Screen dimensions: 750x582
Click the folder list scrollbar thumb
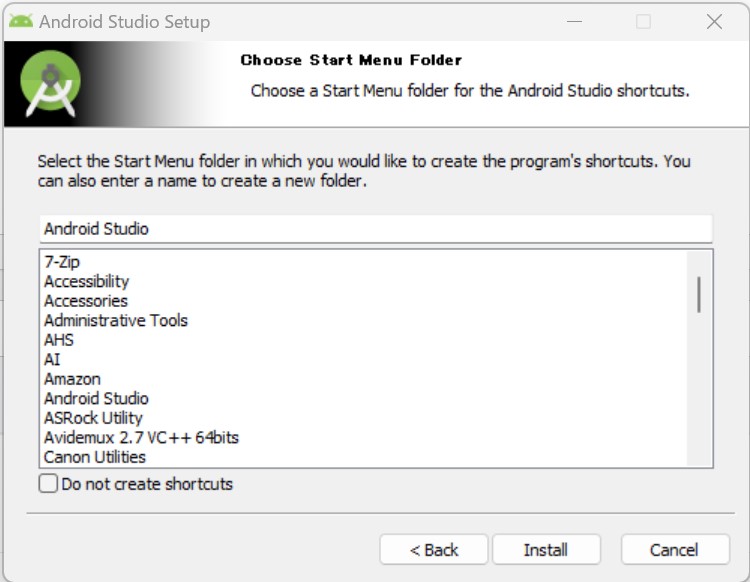tap(699, 295)
